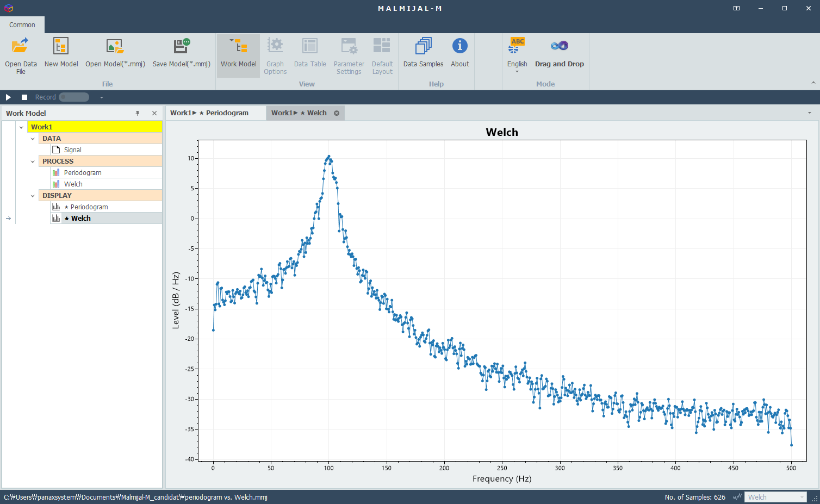The height and width of the screenshot is (504, 820).
Task: Open the English language dropdown
Action: pyautogui.click(x=517, y=71)
